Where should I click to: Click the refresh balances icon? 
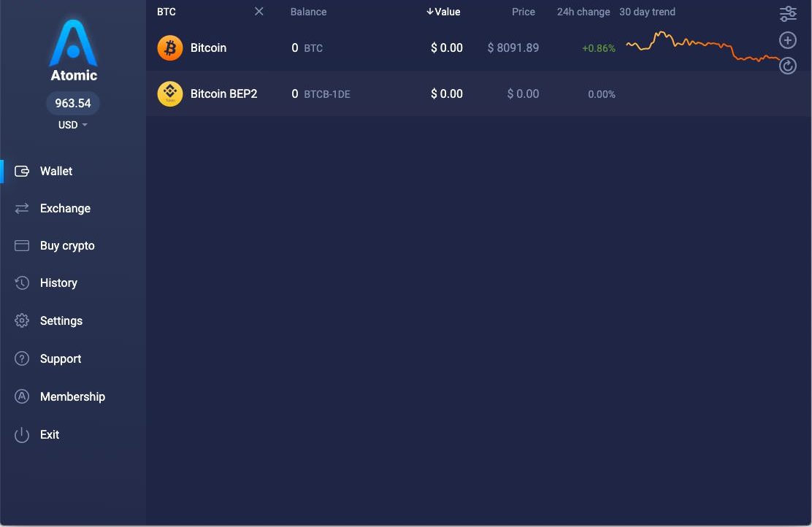(788, 66)
